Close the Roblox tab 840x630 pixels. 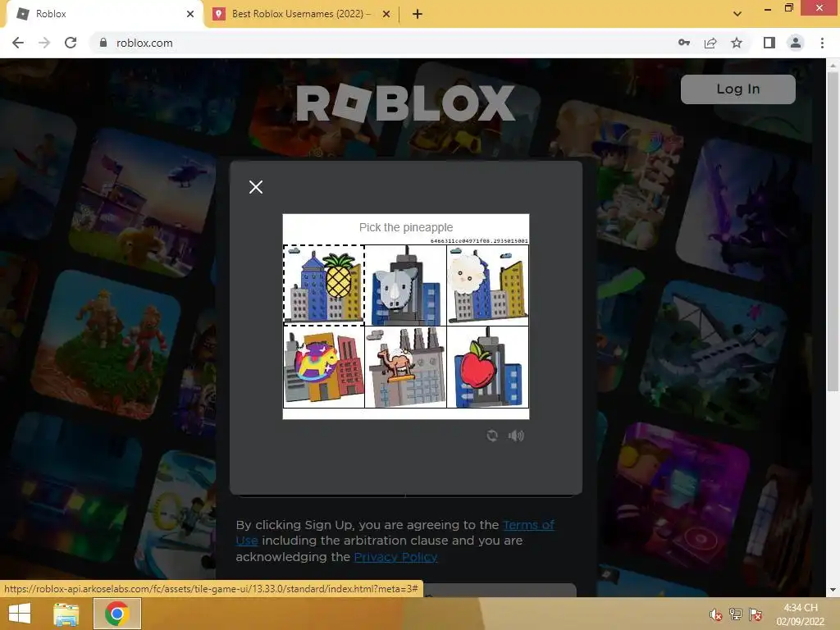(190, 14)
